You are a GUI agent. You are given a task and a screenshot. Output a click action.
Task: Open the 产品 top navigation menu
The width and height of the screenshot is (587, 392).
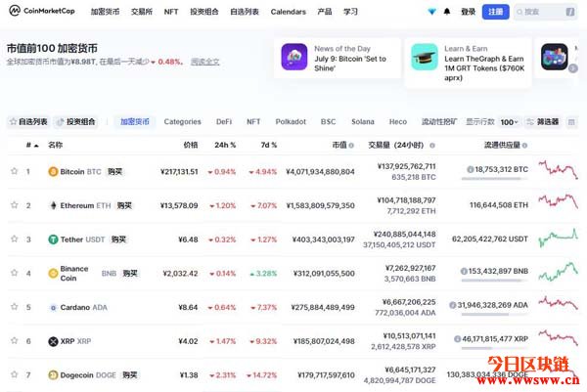[x=325, y=12]
